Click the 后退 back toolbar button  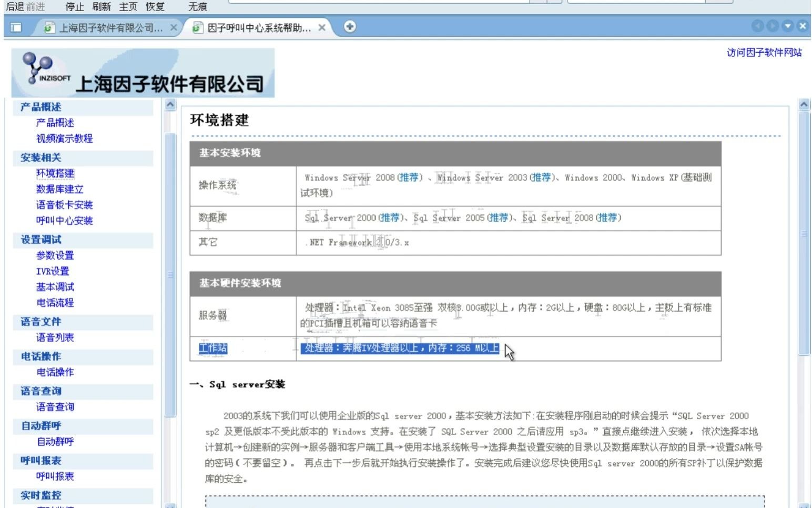[15, 7]
